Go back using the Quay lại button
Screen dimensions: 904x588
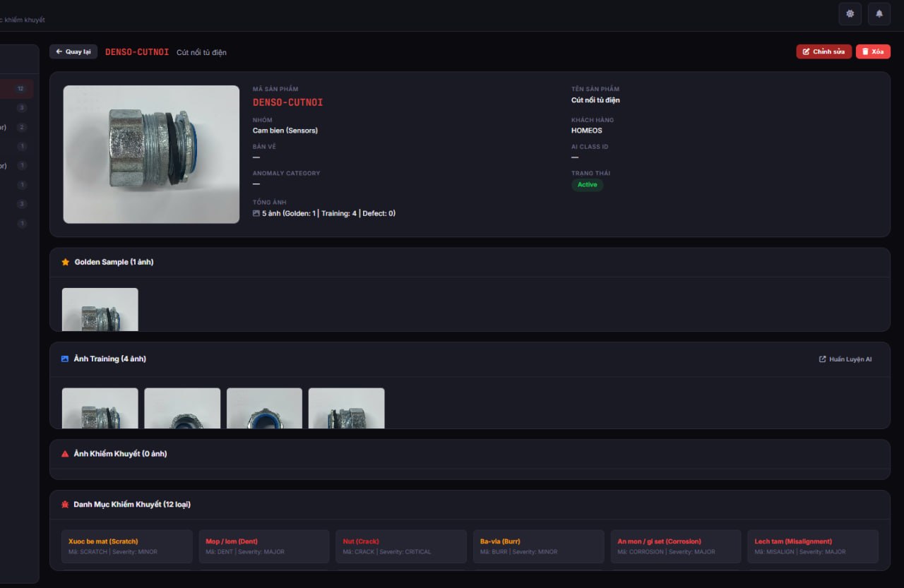73,52
